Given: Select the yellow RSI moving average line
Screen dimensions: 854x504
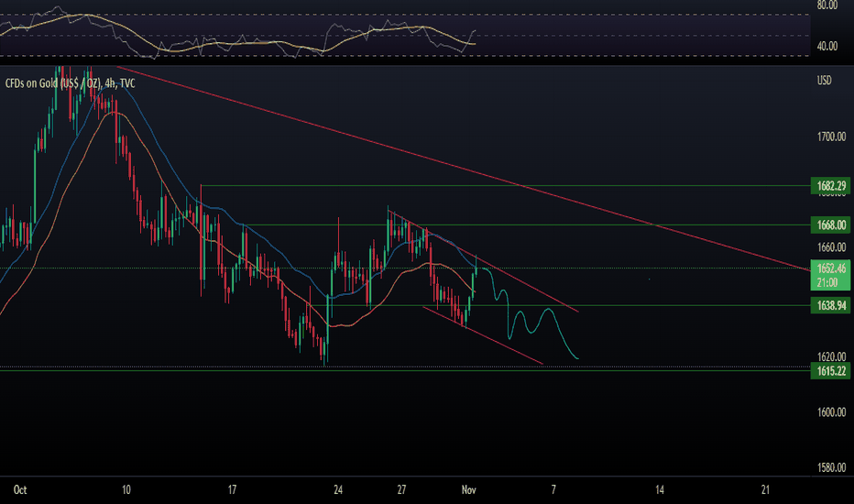Looking at the screenshot, I should 240,44.
